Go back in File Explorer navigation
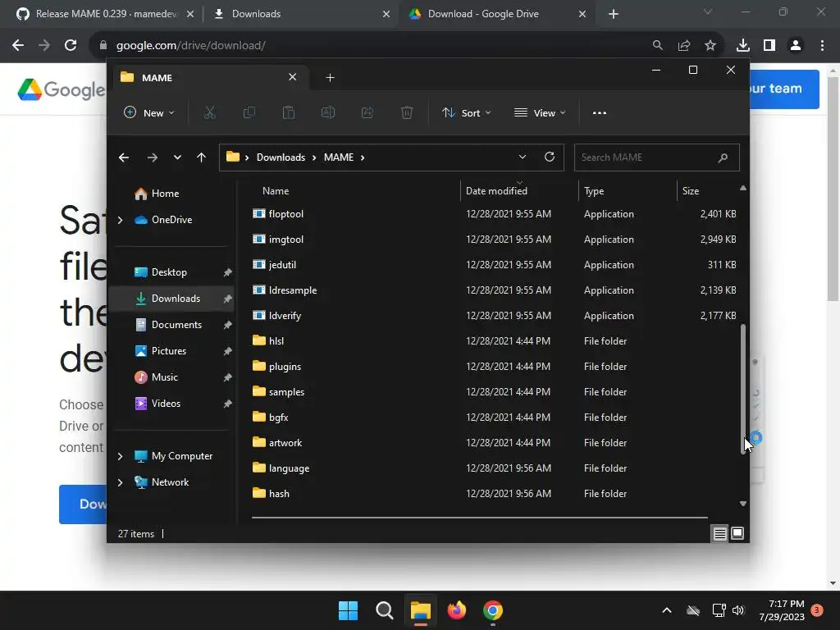Image resolution: width=840 pixels, height=630 pixels. [124, 157]
